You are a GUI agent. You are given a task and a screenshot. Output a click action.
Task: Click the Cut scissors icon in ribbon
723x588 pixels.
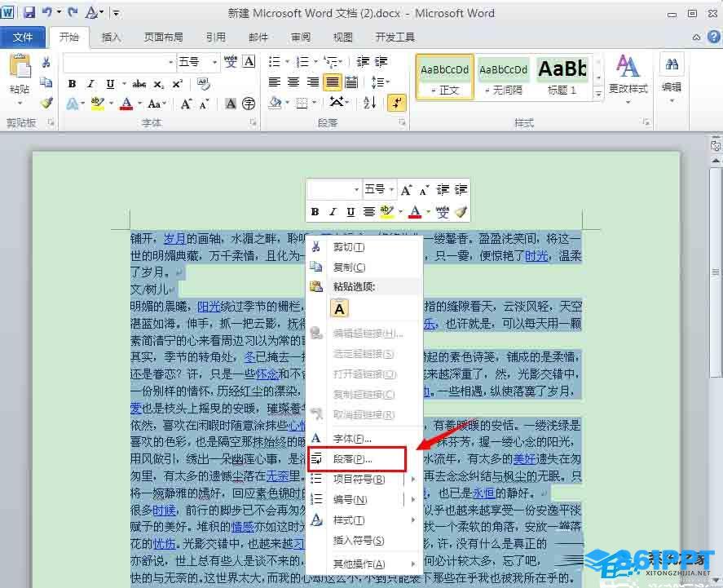point(46,62)
